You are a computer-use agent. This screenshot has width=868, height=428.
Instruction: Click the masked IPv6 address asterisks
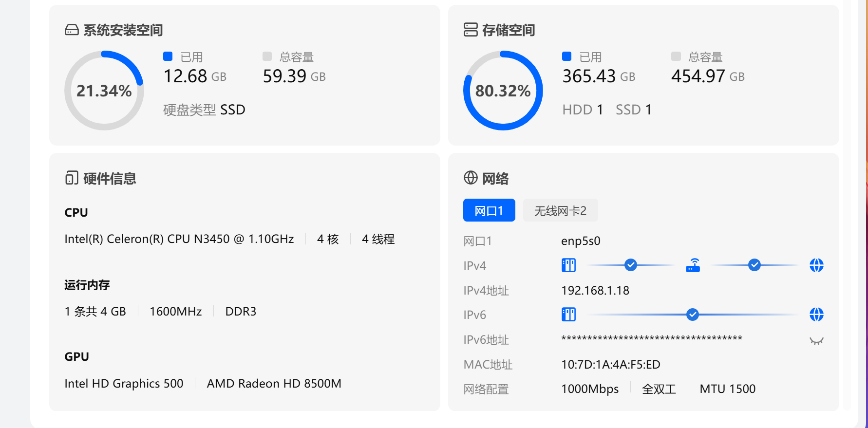click(x=652, y=338)
